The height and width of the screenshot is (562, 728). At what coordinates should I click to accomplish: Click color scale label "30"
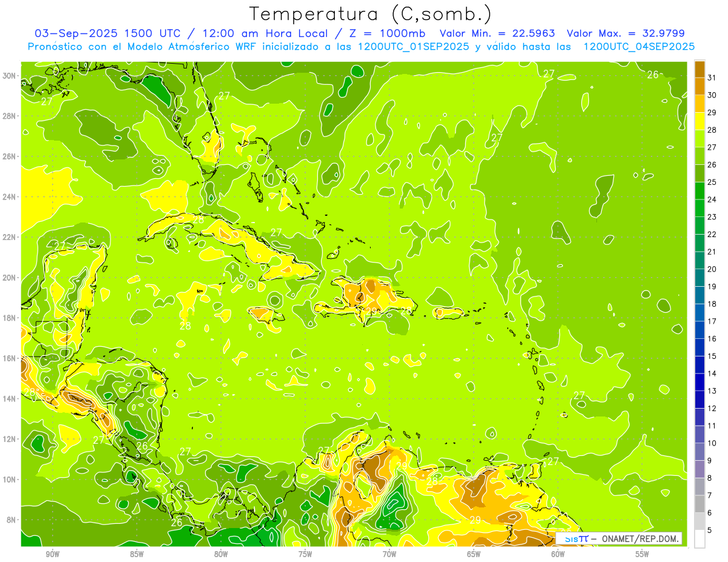712,95
